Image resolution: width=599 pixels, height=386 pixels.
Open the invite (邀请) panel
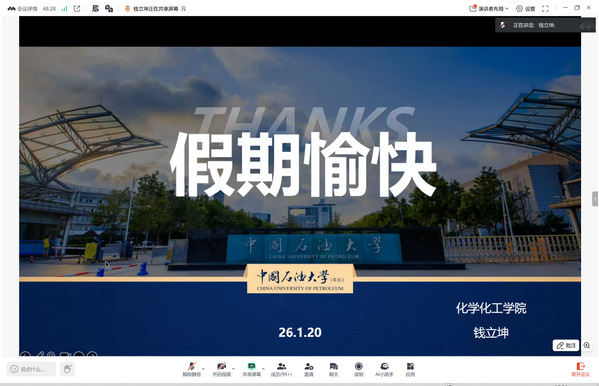point(309,370)
